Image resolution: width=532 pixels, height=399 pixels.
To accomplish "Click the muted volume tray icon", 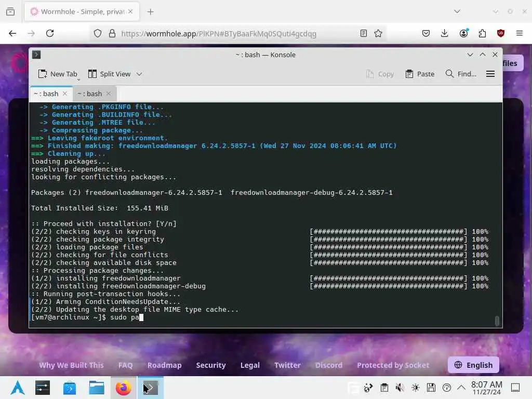I will tap(400, 388).
